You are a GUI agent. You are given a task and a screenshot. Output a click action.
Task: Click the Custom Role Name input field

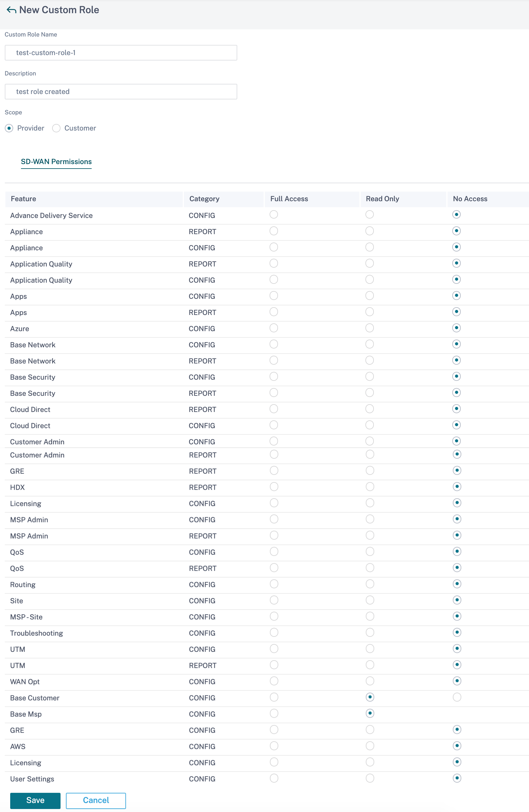(121, 52)
